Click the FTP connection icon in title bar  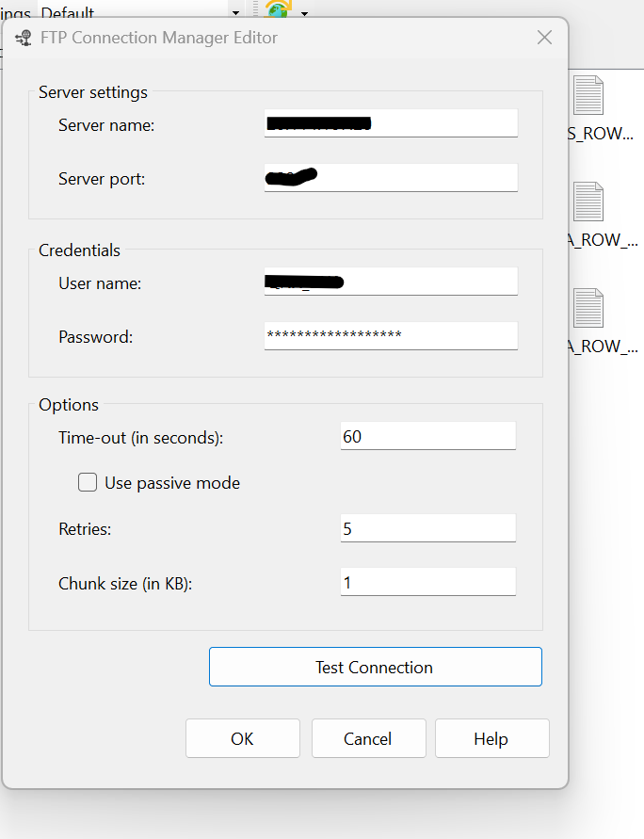24,39
